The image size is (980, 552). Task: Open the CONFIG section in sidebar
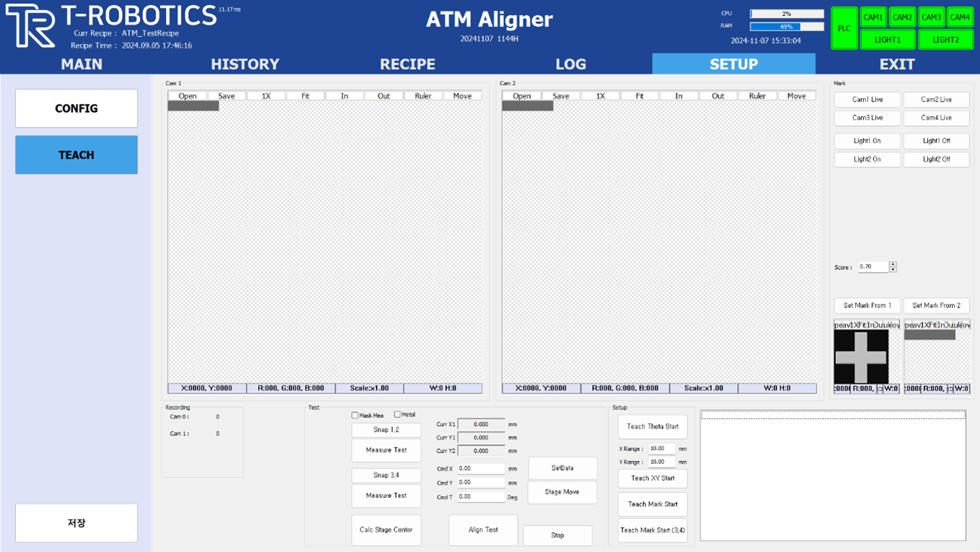tap(76, 108)
